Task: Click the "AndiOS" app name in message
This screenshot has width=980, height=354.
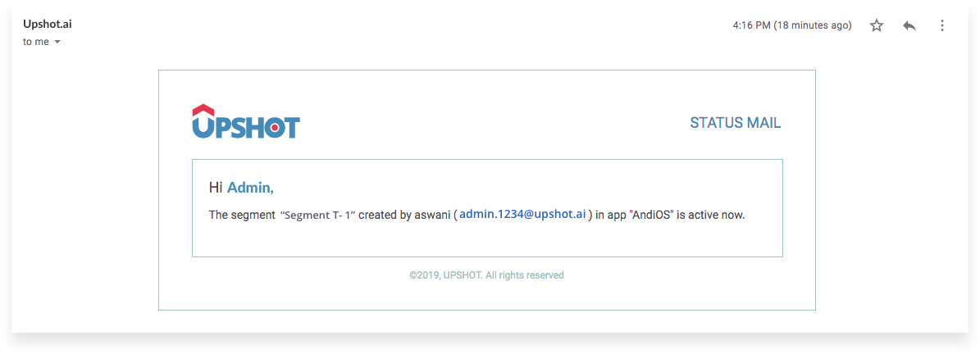Action: point(650,215)
